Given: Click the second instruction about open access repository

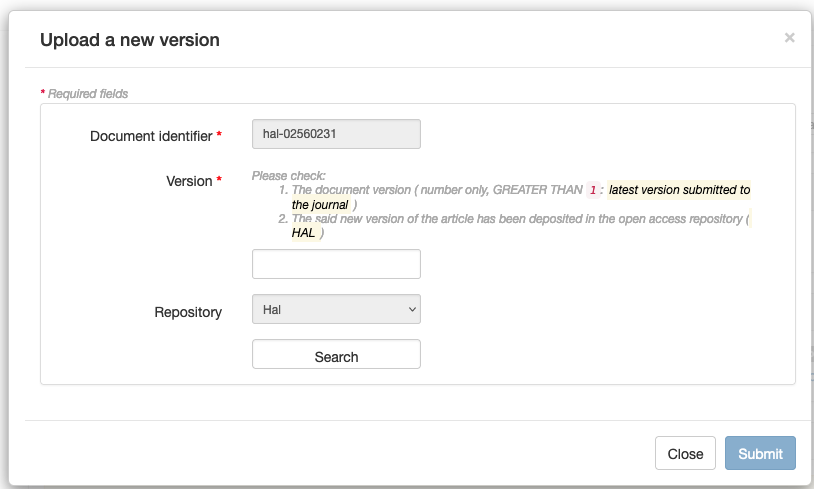Looking at the screenshot, I should pos(515,219).
